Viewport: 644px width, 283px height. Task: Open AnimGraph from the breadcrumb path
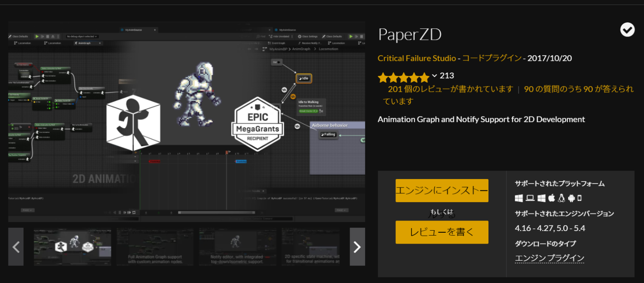click(x=301, y=49)
